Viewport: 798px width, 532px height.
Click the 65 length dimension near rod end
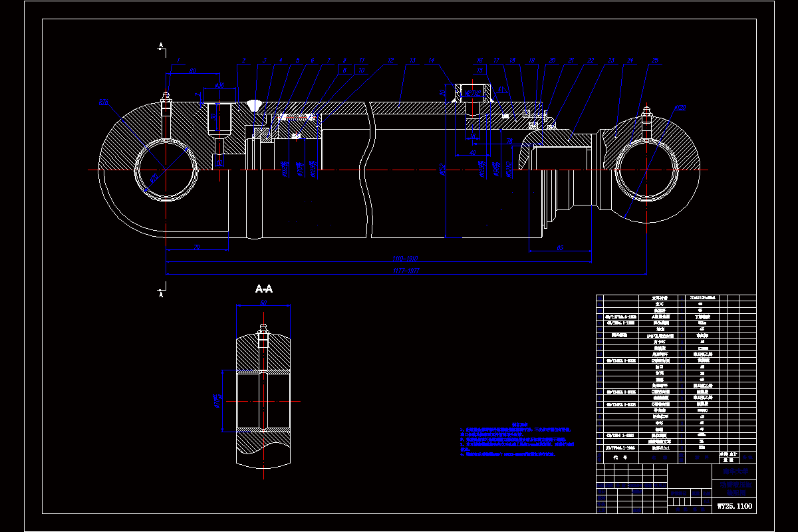(x=560, y=247)
